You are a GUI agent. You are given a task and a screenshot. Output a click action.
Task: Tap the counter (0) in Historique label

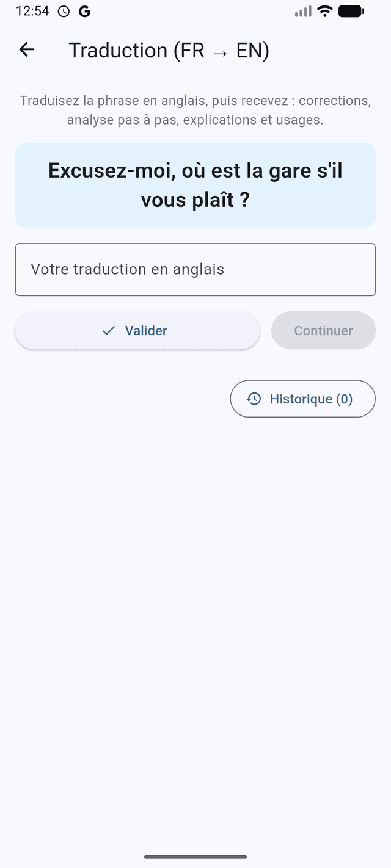[346, 399]
